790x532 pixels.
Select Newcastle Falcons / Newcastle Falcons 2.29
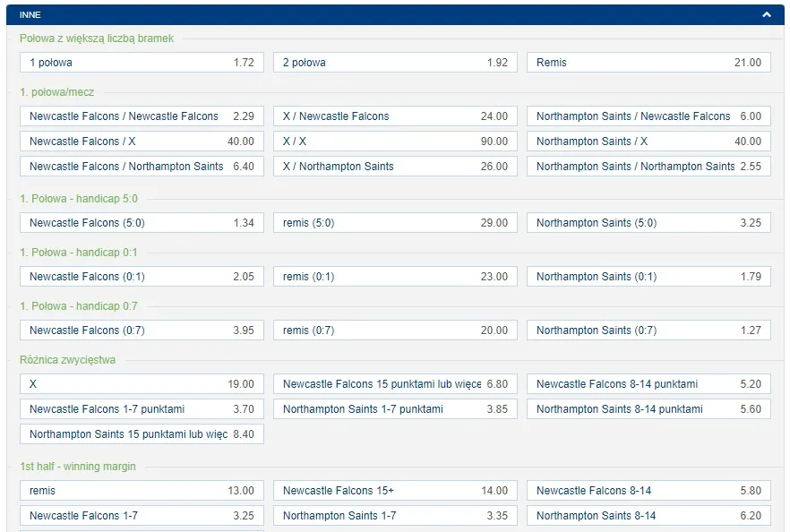142,116
